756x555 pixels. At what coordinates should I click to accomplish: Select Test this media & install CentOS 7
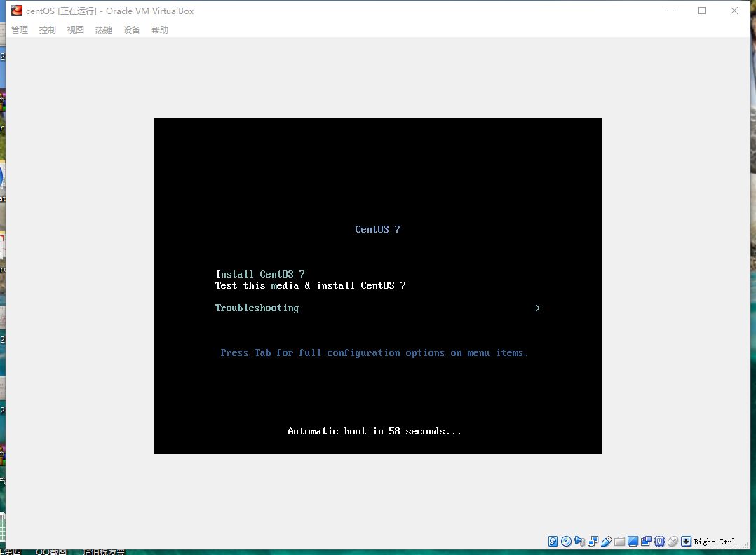[x=310, y=285]
